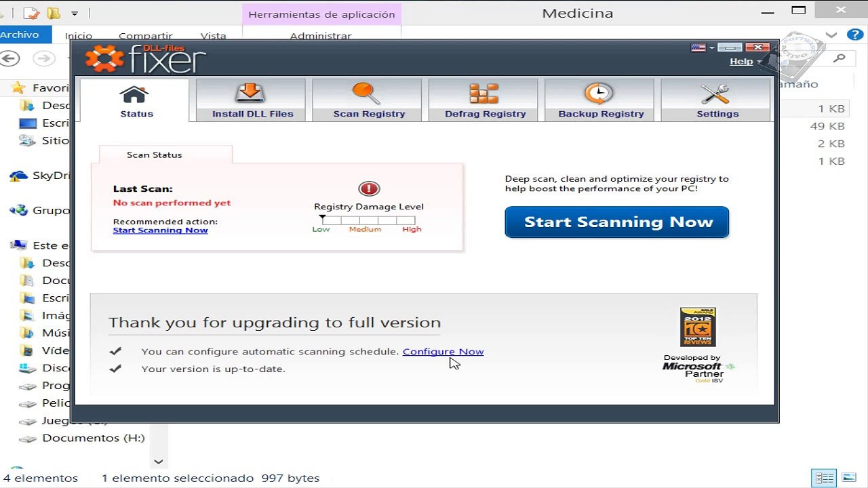
Task: Click the US flag language icon
Action: [x=698, y=47]
